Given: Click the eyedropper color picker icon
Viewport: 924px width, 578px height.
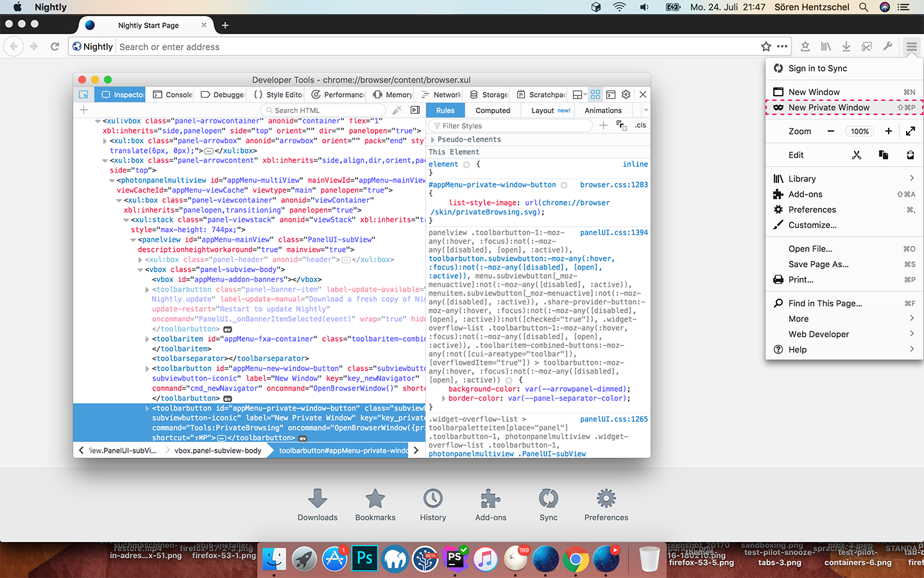Looking at the screenshot, I should point(397,110).
